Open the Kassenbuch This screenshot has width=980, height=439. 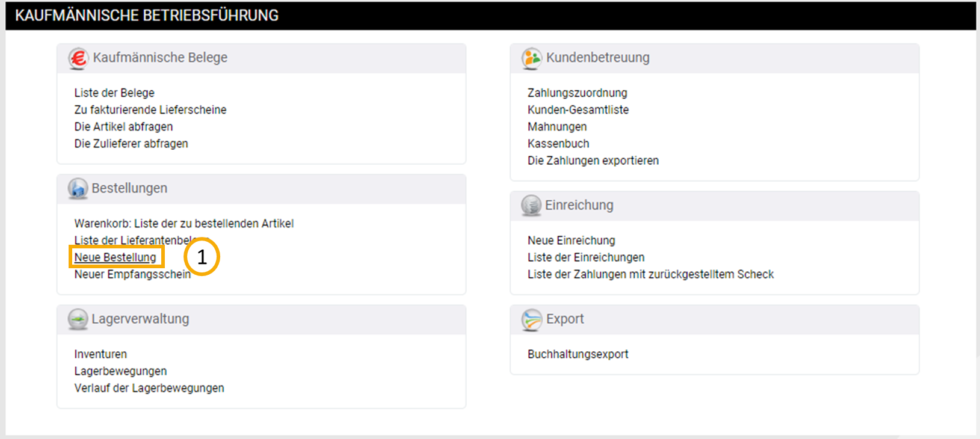[558, 143]
